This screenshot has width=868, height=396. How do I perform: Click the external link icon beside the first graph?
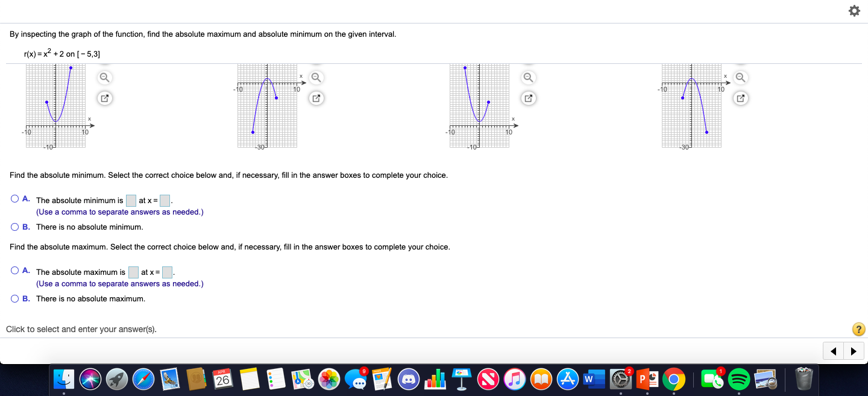tap(104, 98)
